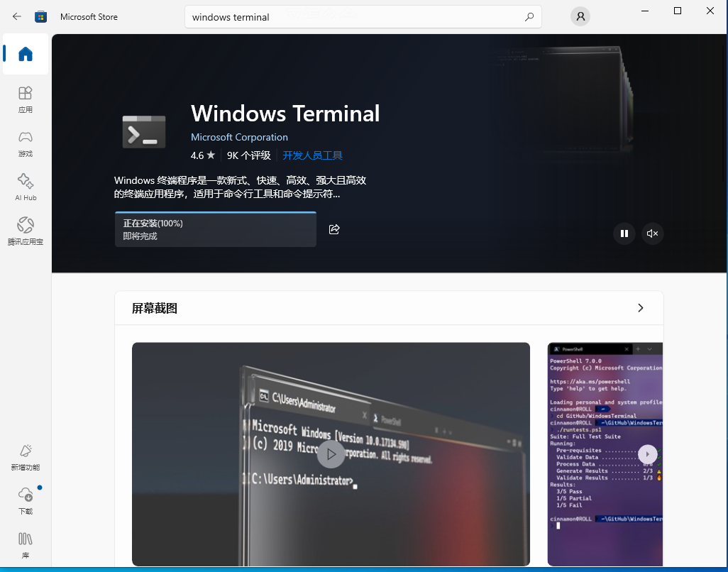
Task: Close the Microsoft Store window
Action: click(710, 11)
